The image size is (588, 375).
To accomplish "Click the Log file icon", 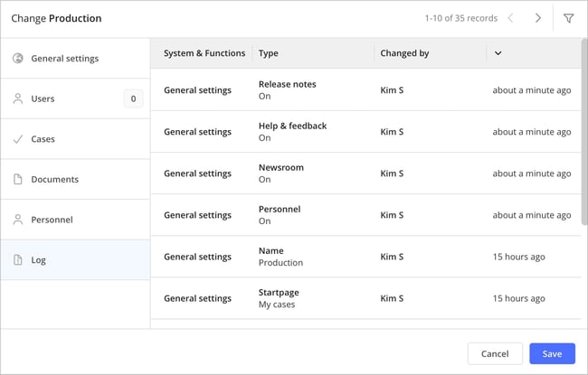I will (18, 260).
